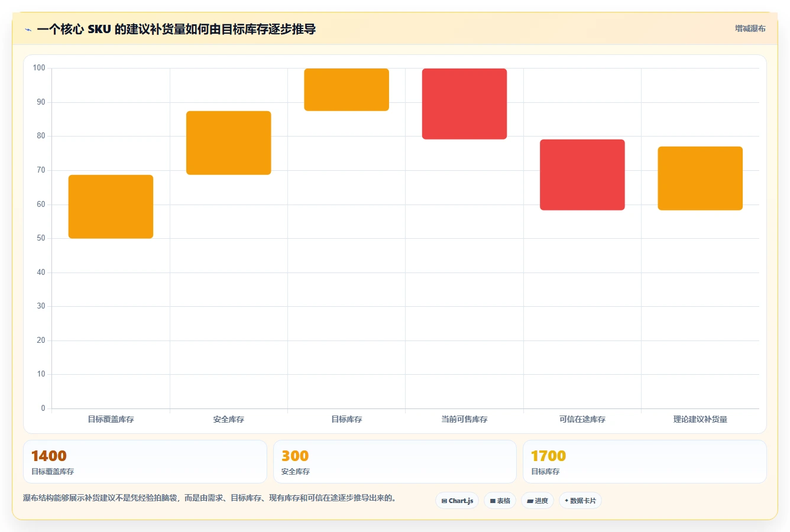Click the y-axis tick labeled 0
Image resolution: width=790 pixels, height=532 pixels.
tap(43, 408)
